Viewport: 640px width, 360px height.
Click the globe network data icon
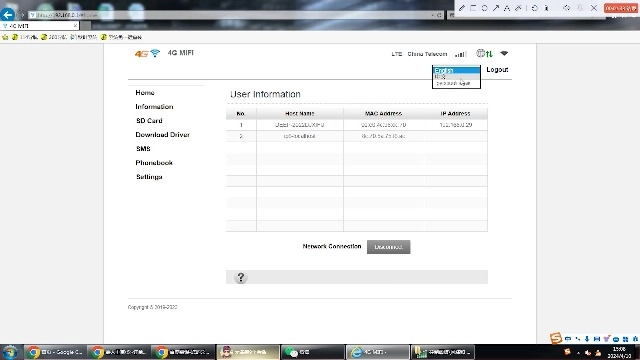coord(484,53)
